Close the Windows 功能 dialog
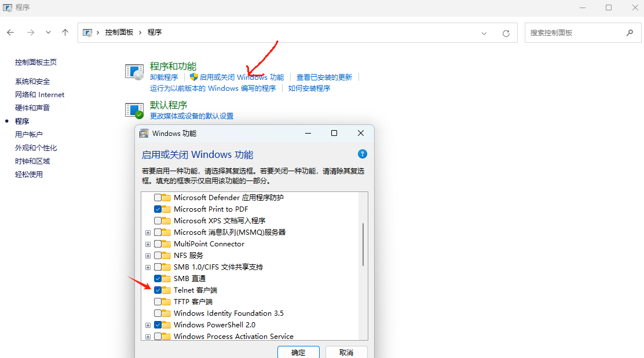The image size is (644, 358). [x=361, y=133]
